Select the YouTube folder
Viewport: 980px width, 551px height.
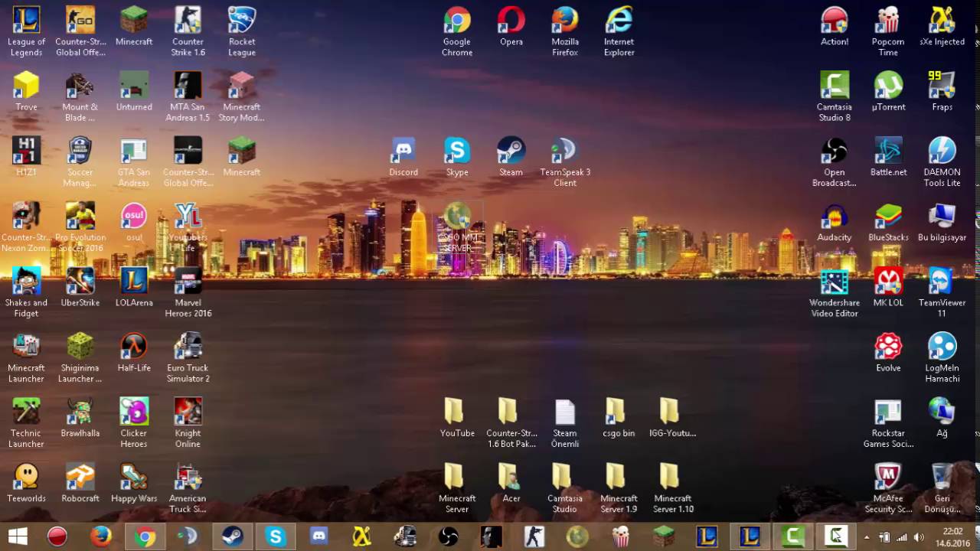point(457,416)
